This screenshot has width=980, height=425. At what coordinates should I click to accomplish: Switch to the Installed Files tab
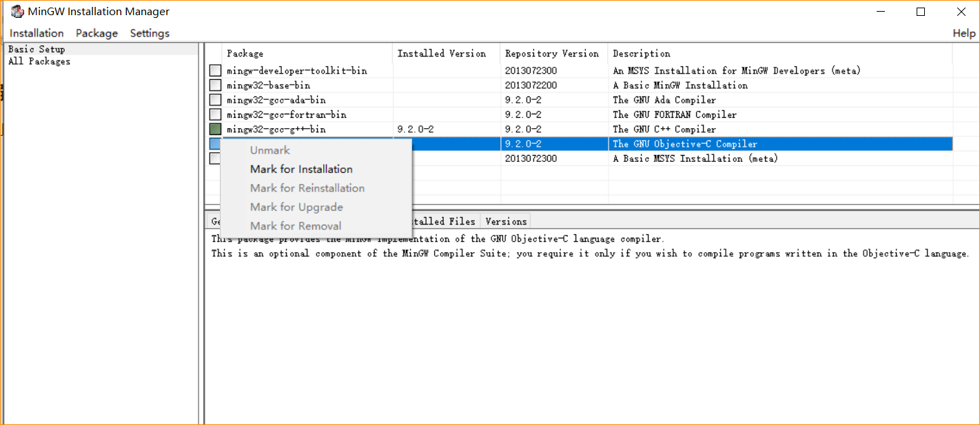tap(445, 221)
